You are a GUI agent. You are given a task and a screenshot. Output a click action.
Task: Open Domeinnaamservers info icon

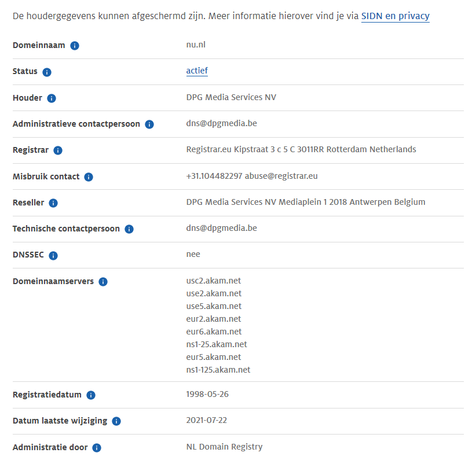(103, 282)
